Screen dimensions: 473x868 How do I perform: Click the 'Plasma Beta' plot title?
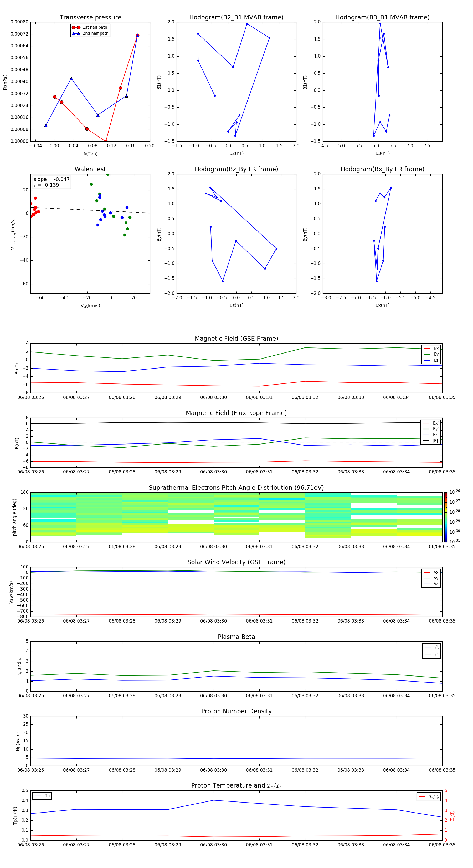coord(236,637)
